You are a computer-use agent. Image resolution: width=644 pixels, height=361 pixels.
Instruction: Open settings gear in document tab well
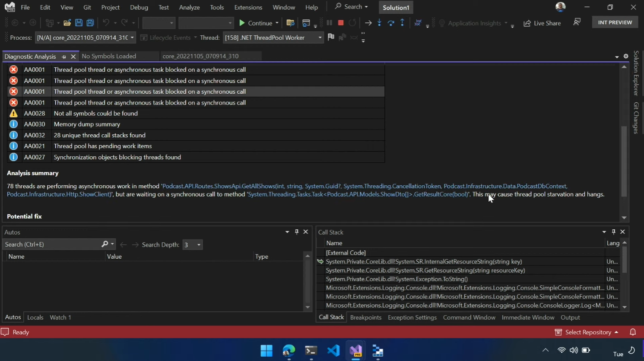(625, 57)
